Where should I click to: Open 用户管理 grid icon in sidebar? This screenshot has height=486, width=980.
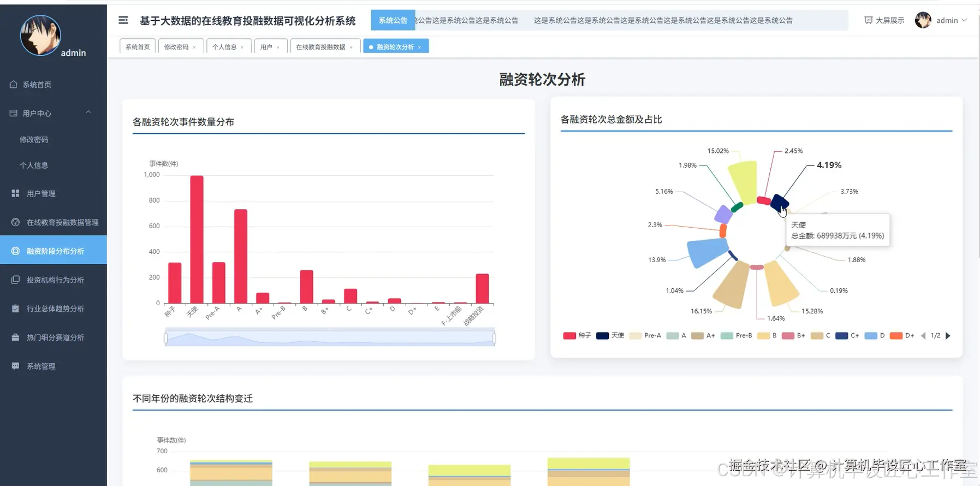click(15, 193)
